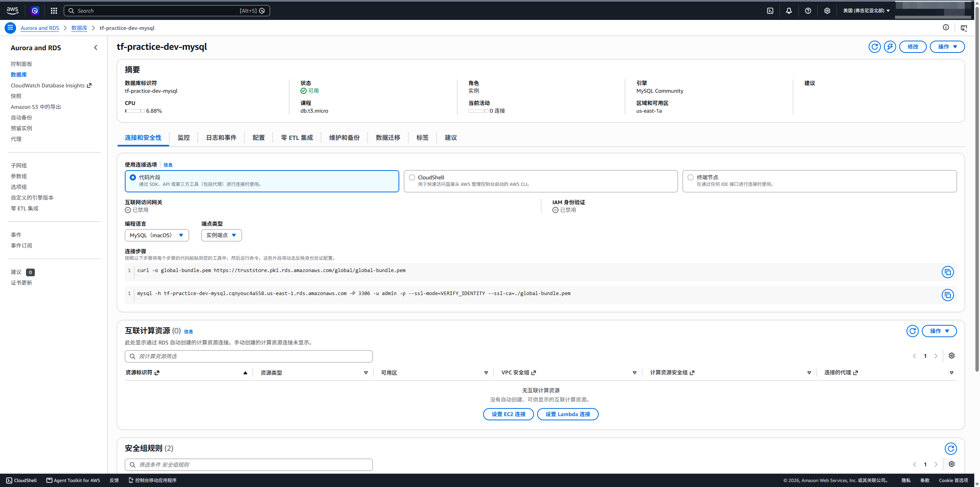Open the 操作 dropdown in the page header
Viewport: 980px width, 487px height.
coord(947,47)
